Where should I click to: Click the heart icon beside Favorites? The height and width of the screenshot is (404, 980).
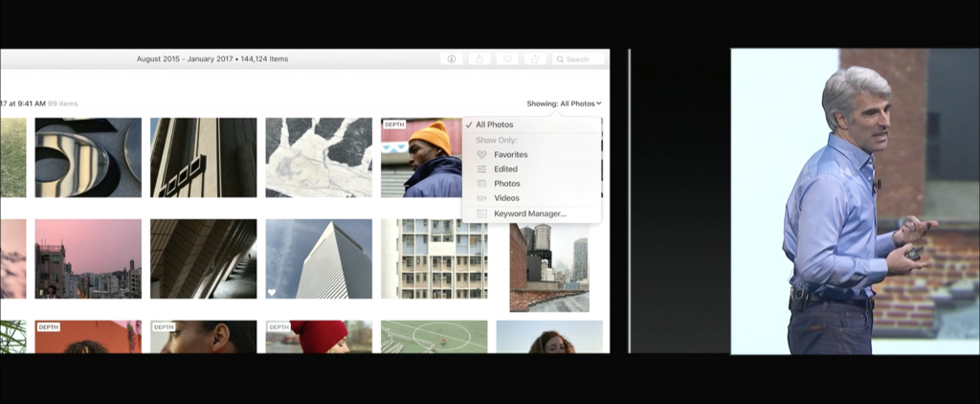(x=481, y=155)
